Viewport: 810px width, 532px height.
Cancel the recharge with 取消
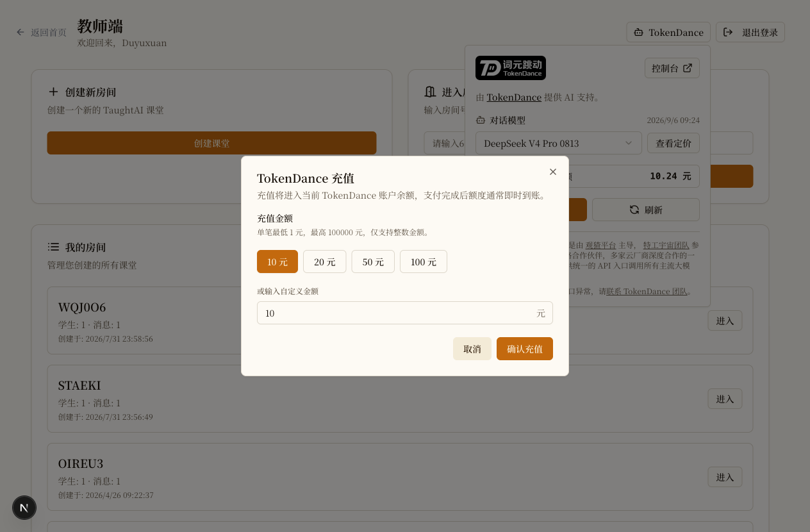coord(472,349)
